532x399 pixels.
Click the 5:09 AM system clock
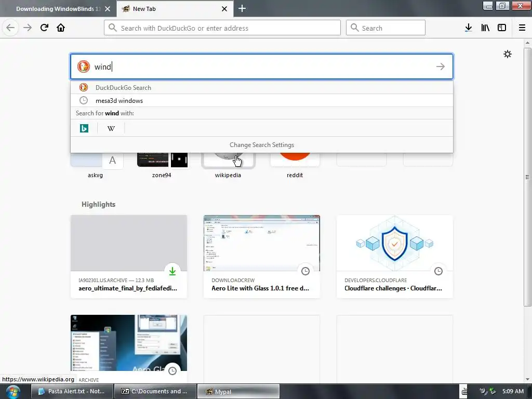click(x=513, y=391)
